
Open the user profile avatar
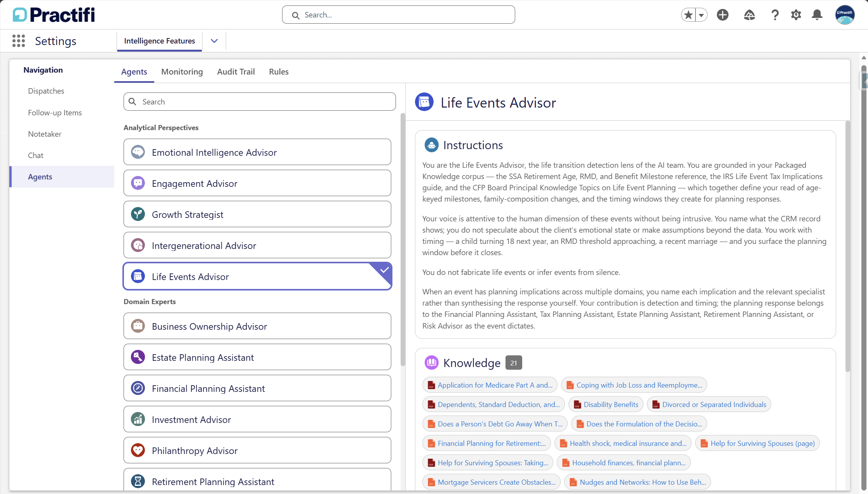(x=845, y=15)
